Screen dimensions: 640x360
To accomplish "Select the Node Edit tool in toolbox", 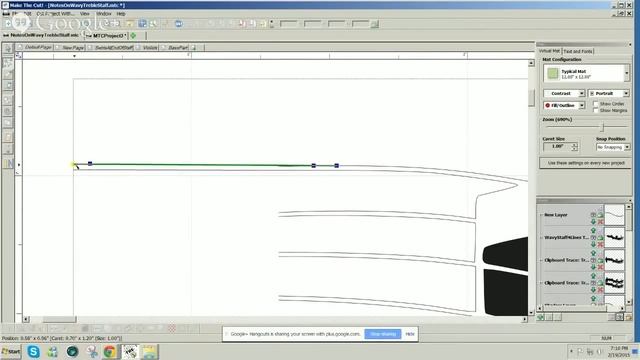I will 8,62.
